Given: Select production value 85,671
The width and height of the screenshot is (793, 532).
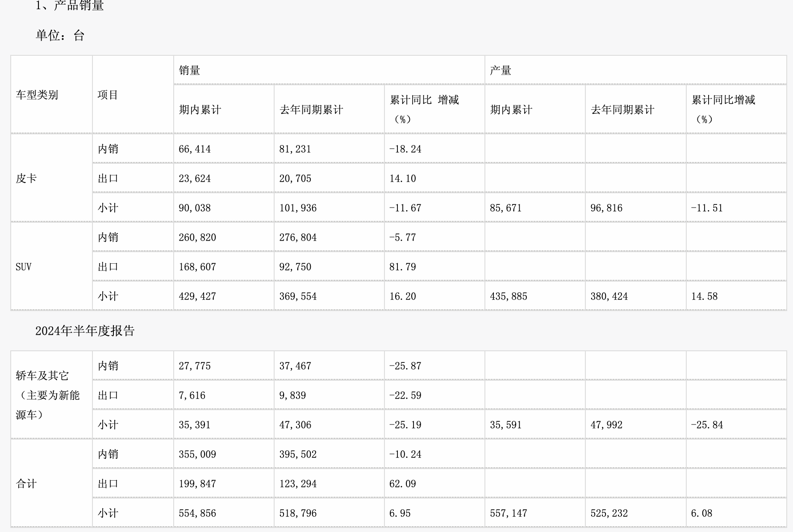Looking at the screenshot, I should point(506,208).
